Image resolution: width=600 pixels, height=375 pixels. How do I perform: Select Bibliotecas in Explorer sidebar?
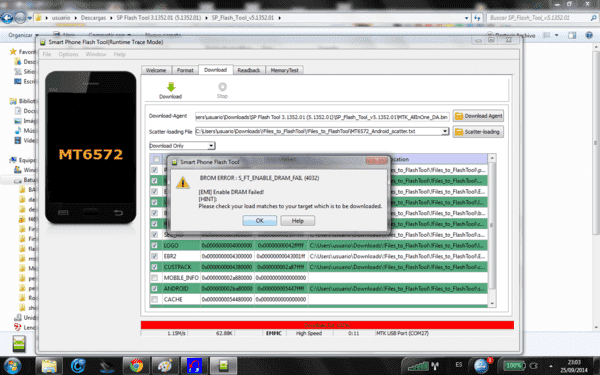coord(23,101)
